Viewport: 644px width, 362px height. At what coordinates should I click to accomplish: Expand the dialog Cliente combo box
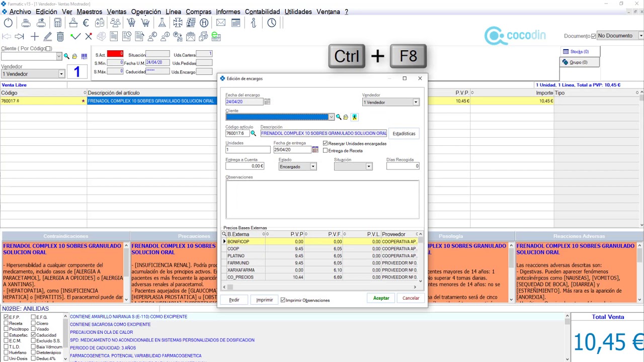click(331, 117)
